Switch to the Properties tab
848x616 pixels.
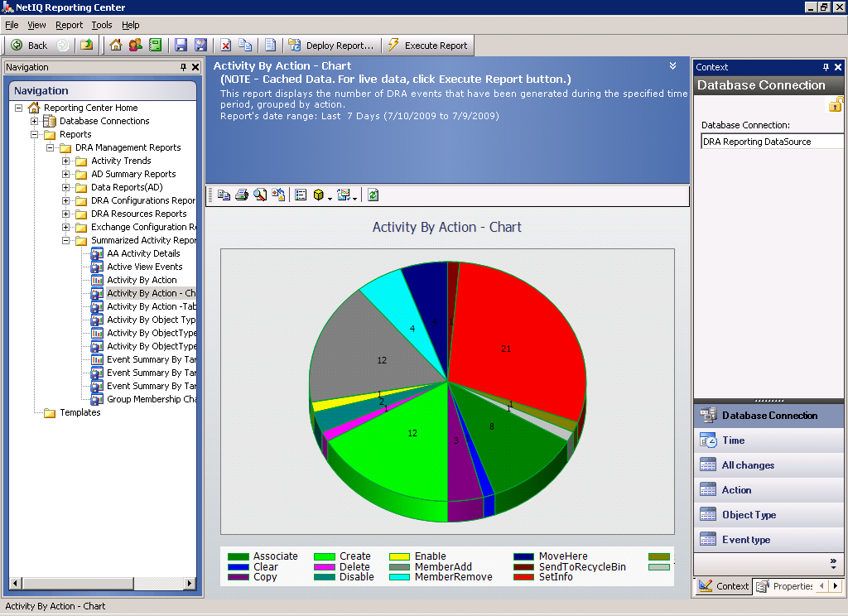click(x=792, y=586)
